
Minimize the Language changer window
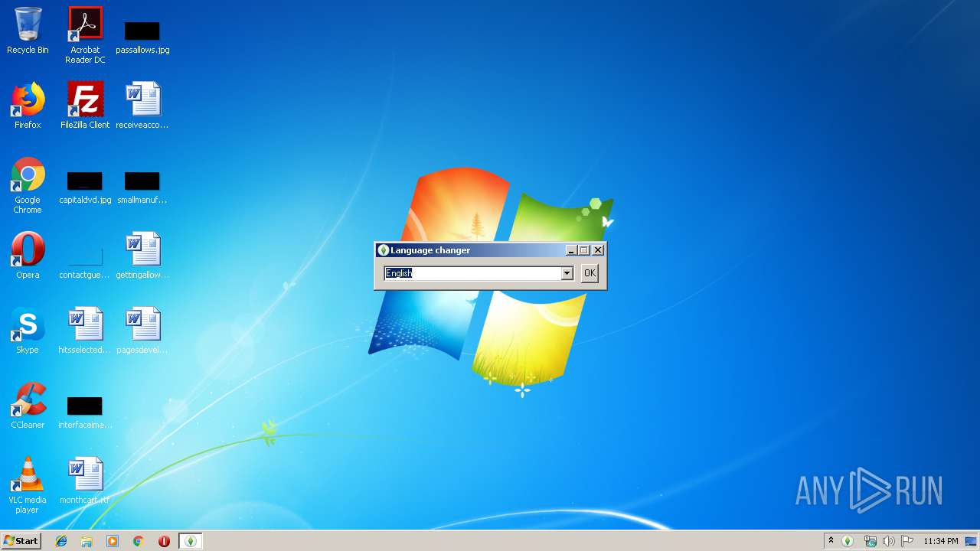coord(571,250)
